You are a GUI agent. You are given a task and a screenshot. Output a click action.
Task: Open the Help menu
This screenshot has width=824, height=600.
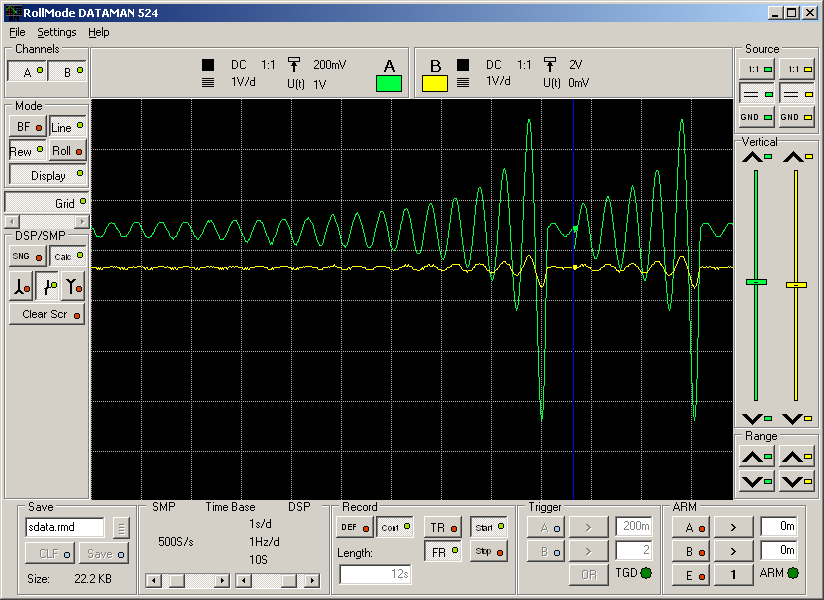pyautogui.click(x=99, y=32)
